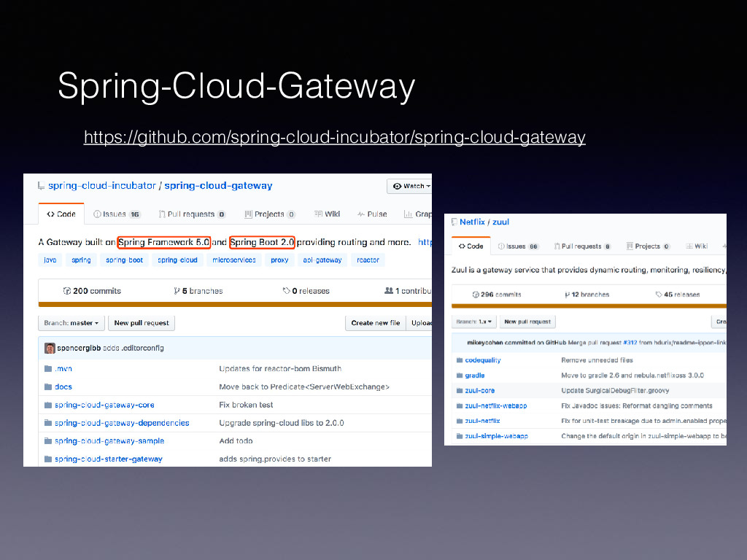The height and width of the screenshot is (560, 747).
Task: Switch to the Pulse tab
Action: pos(372,214)
